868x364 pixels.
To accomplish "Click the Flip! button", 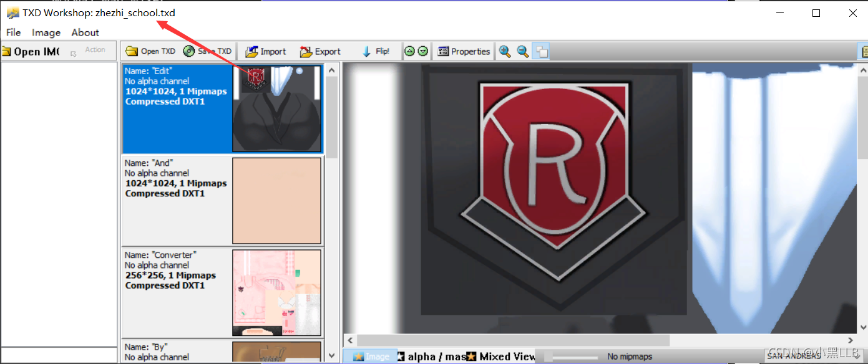I will 376,51.
